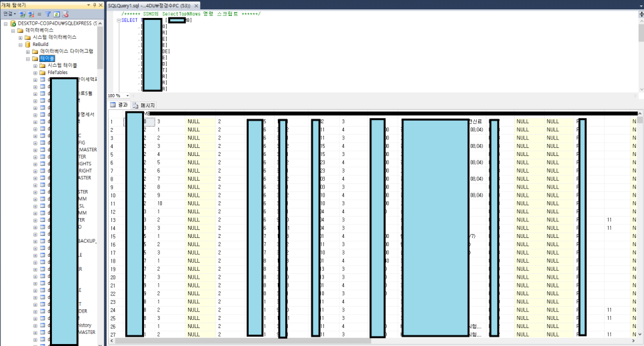Collapse the ReBuild database node
Screen dimensions: 644x346
click(21, 45)
